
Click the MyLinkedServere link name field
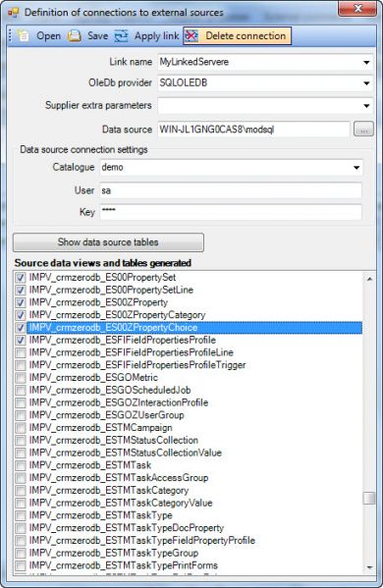[265, 62]
